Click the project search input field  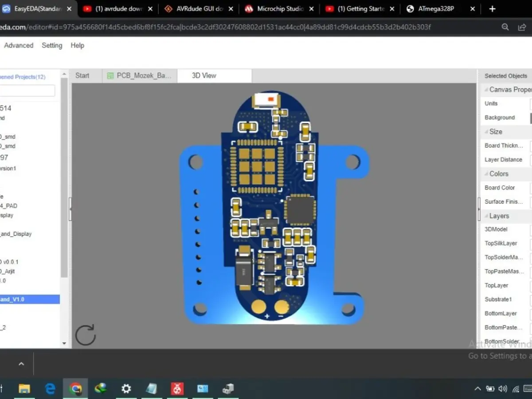(x=27, y=91)
